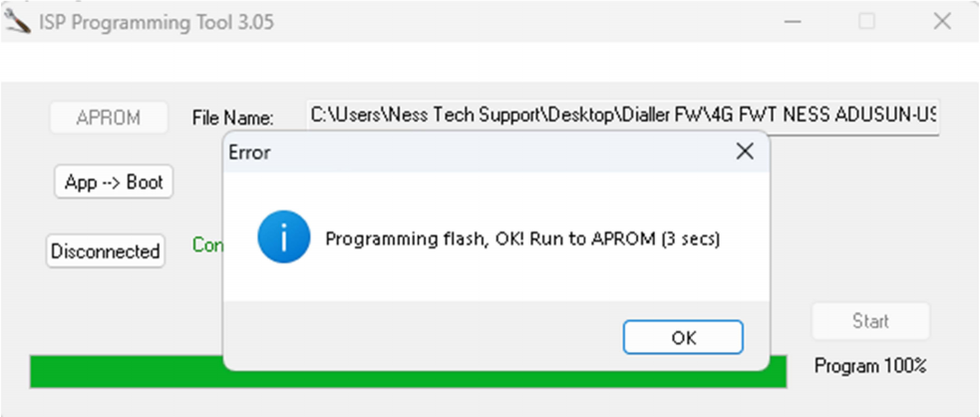
Task: Confirm the message with the OK button
Action: 683,337
